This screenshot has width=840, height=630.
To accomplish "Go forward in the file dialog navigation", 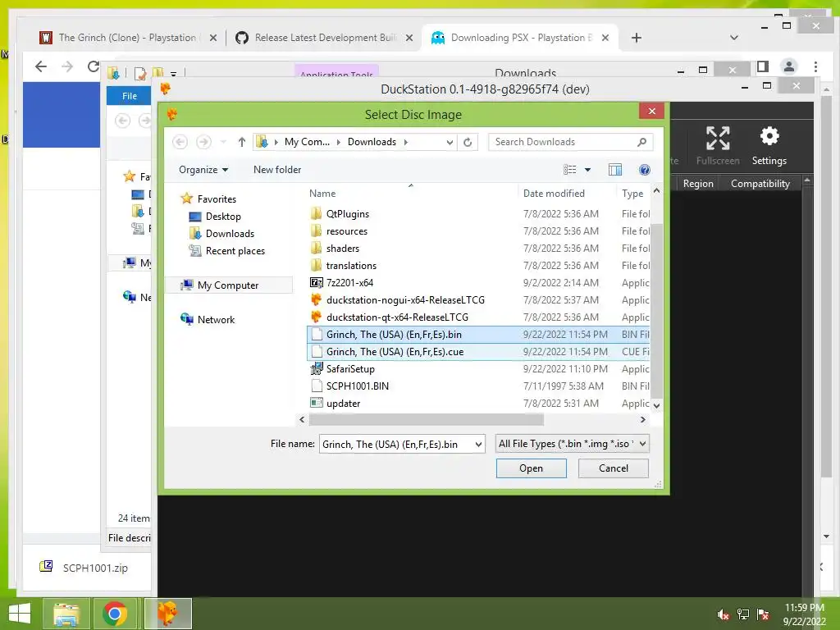I will point(203,142).
